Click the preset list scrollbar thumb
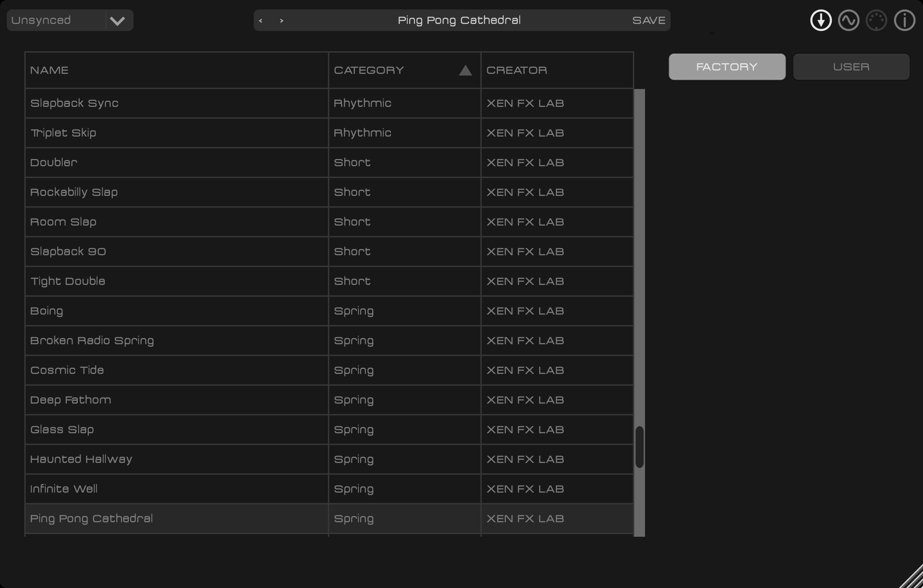Image resolution: width=923 pixels, height=588 pixels. click(x=639, y=447)
